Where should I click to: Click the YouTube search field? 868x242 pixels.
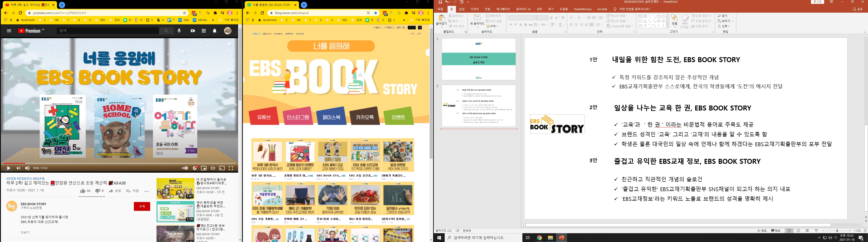click(108, 31)
